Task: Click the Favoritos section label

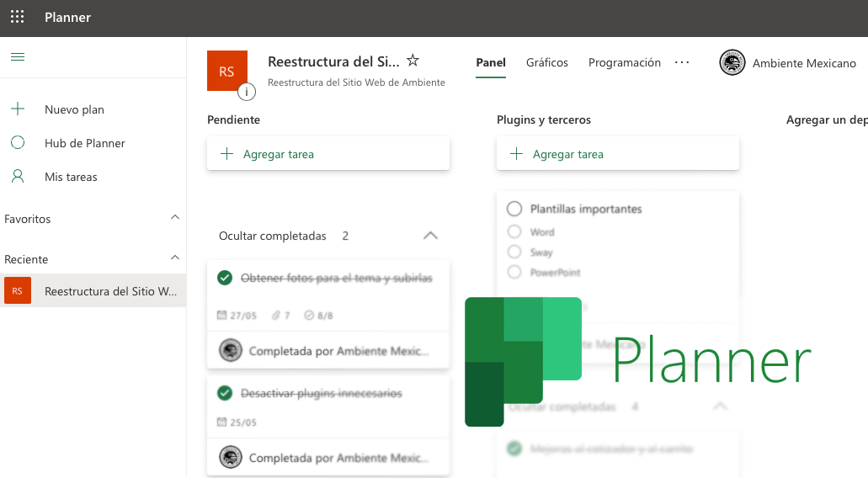Action: pyautogui.click(x=27, y=219)
